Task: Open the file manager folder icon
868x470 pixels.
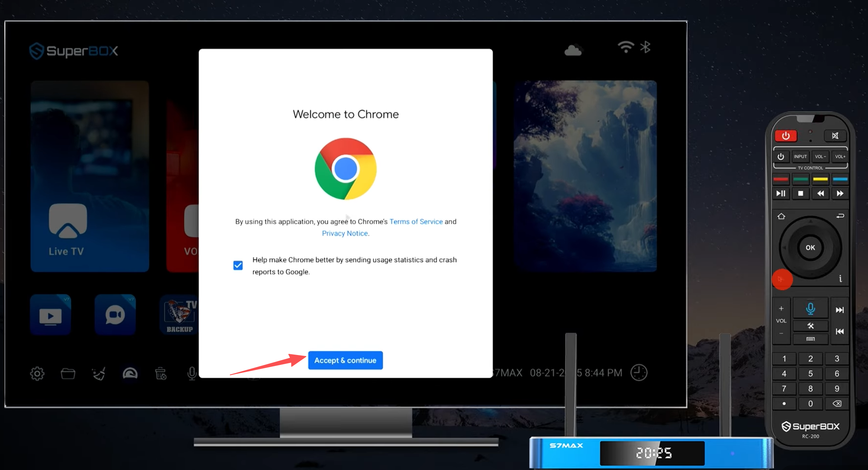Action: (68, 374)
